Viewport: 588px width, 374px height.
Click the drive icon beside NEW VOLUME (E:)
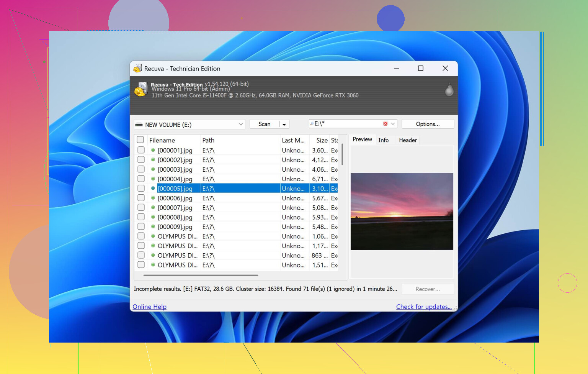click(139, 125)
